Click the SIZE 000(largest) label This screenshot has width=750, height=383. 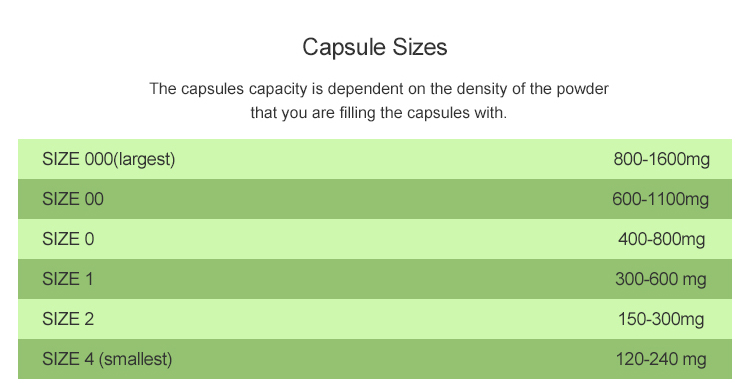point(109,159)
